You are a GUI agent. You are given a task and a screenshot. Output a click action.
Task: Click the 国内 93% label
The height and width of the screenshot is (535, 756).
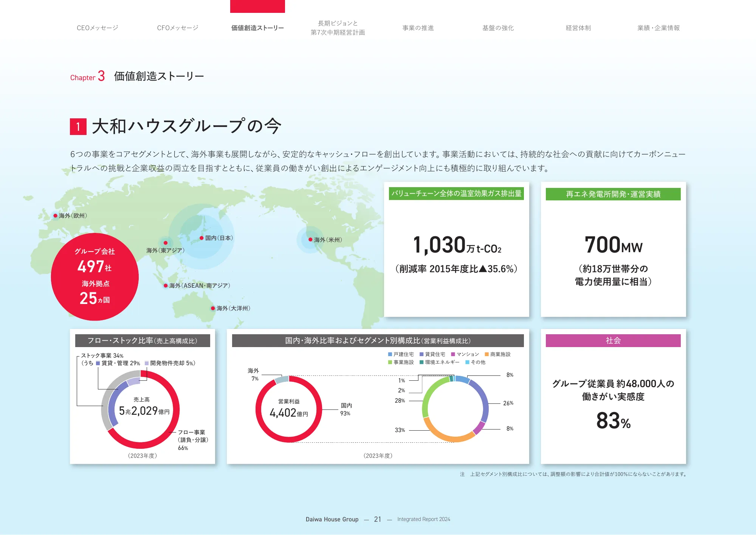(346, 409)
